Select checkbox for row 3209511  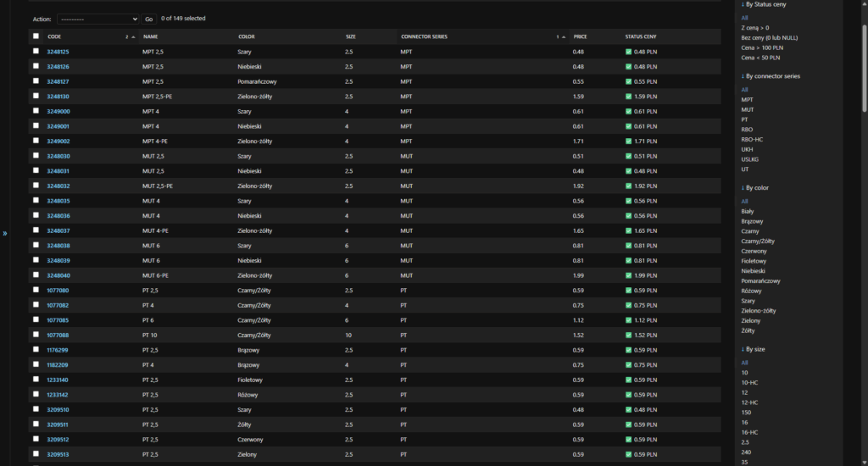point(36,424)
